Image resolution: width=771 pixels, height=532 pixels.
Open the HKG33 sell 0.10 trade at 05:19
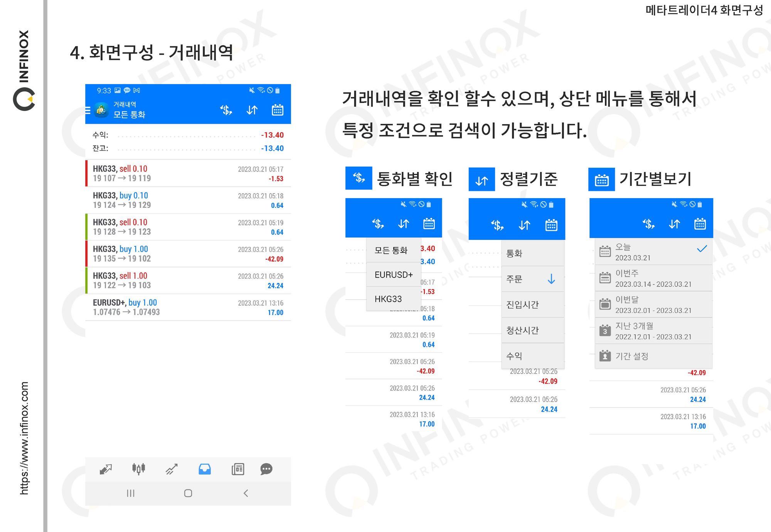point(188,227)
